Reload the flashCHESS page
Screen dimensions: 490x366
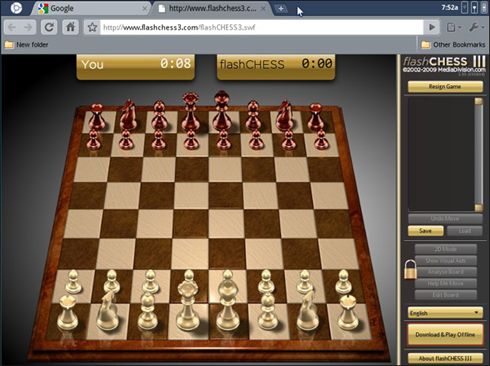[49, 27]
